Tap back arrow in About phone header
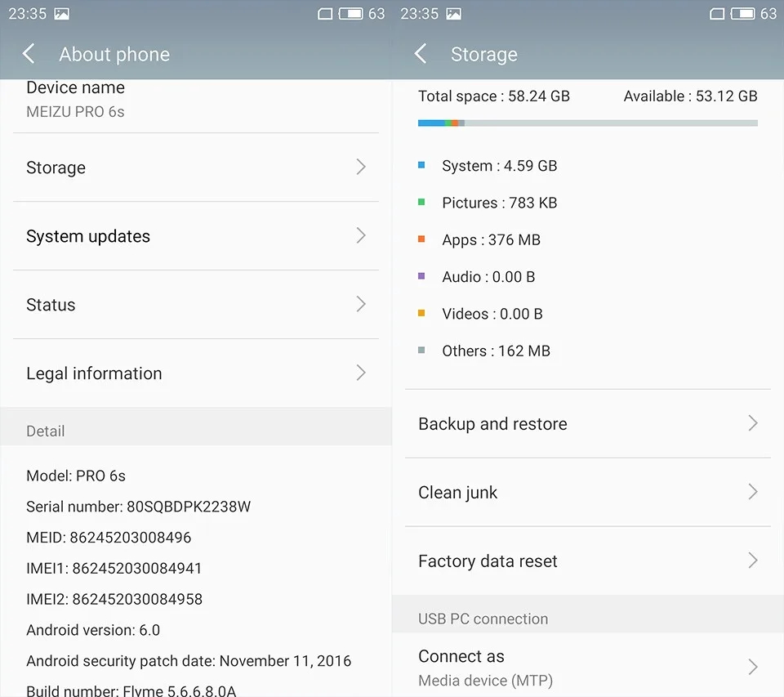Screen dimensions: 784x697 click(29, 54)
